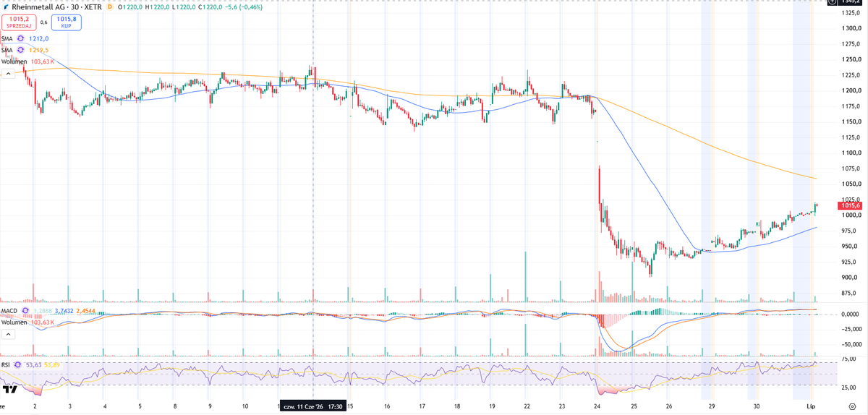Select the MACD indicator label
Viewport: 868px width, 415px height.
9,311
